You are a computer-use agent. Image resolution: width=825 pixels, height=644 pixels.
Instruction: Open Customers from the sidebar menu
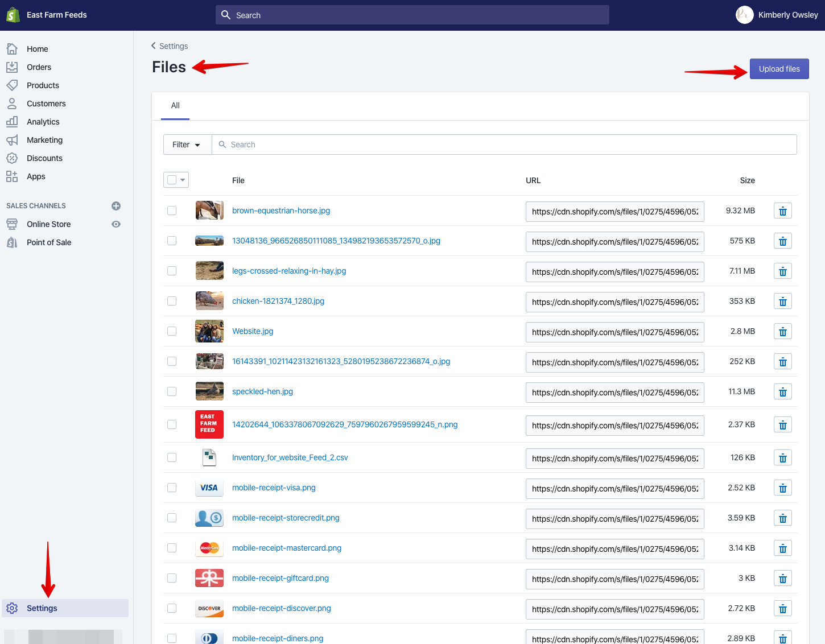tap(46, 103)
